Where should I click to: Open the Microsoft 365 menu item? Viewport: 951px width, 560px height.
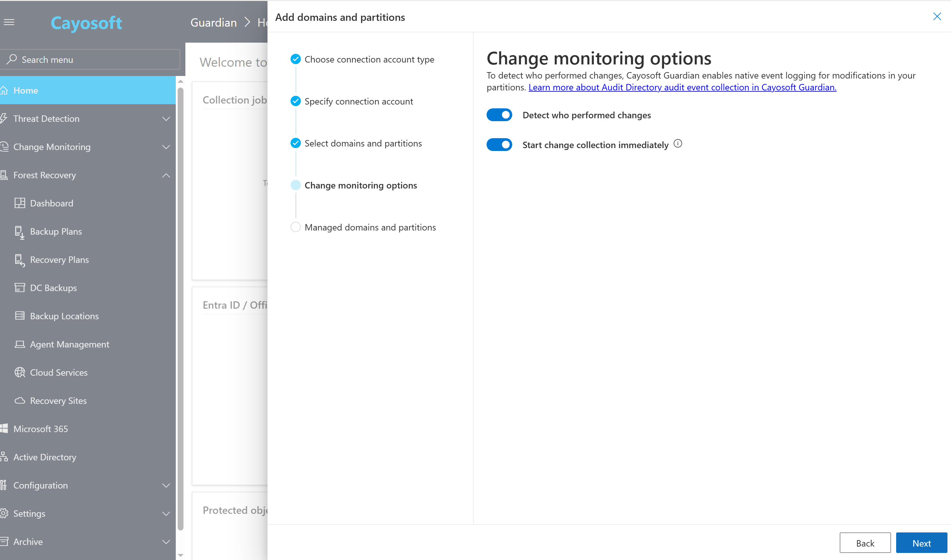pos(40,429)
